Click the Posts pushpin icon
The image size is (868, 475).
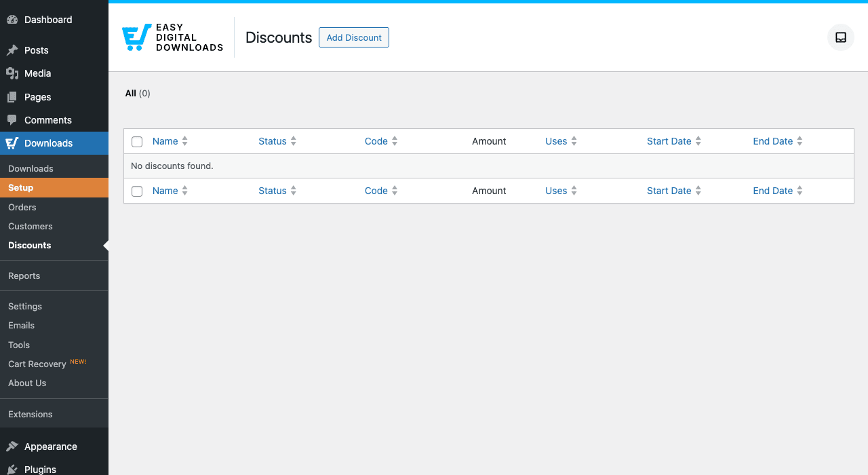pos(12,50)
